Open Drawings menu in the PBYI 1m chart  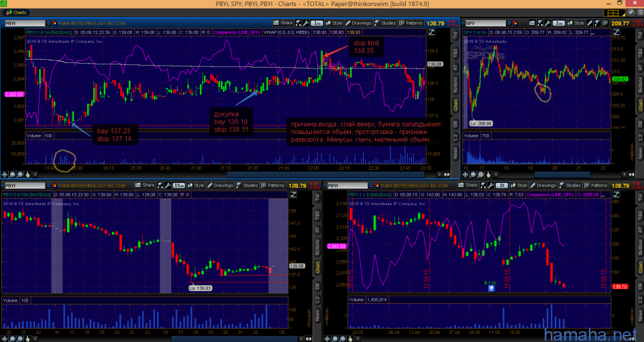coord(358,23)
